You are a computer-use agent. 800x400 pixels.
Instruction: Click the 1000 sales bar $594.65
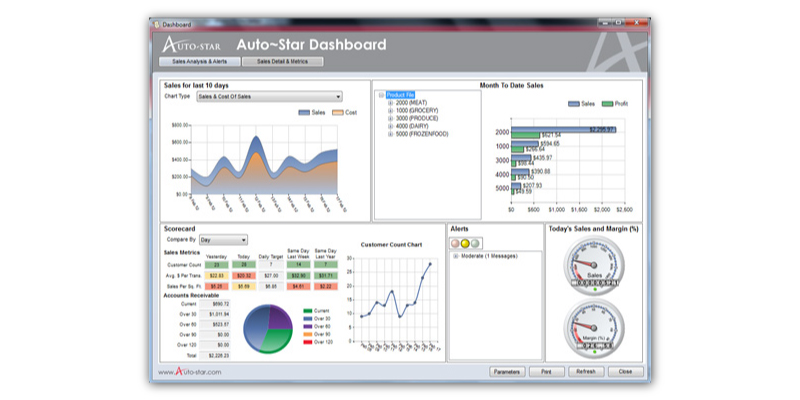click(x=525, y=144)
